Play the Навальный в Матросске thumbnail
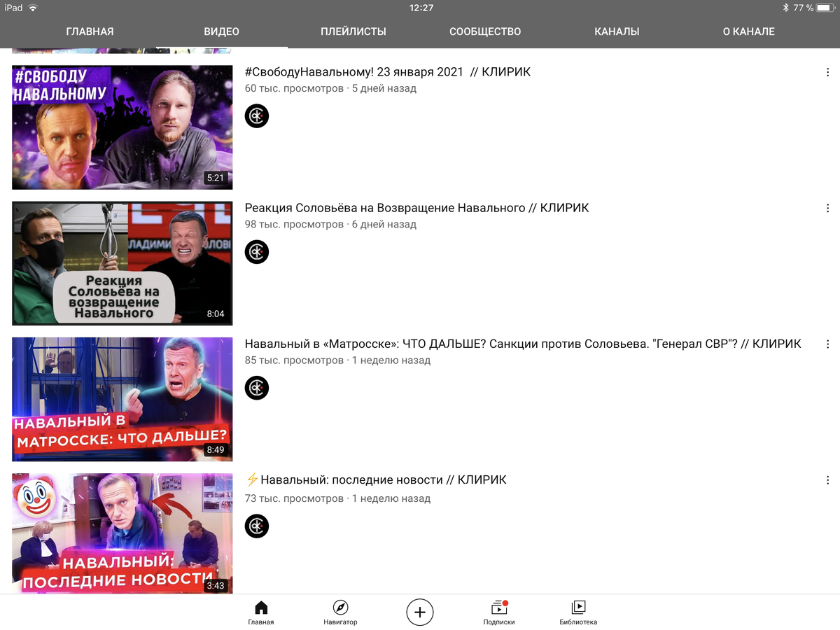 122,399
